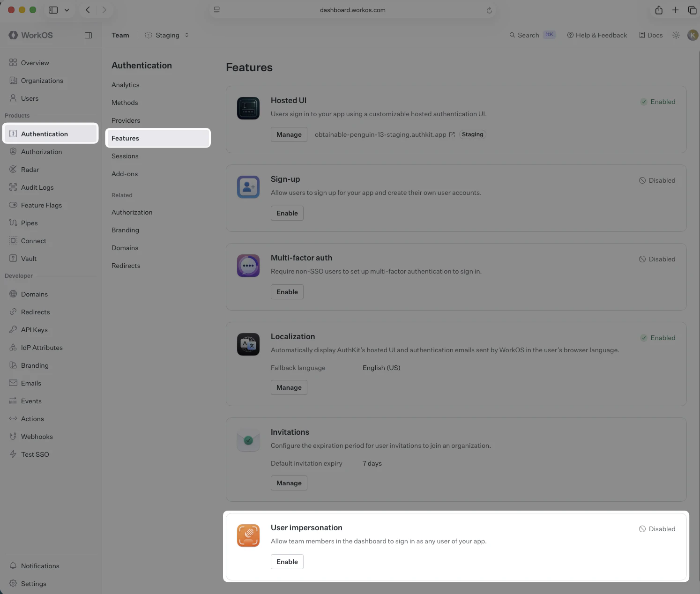Select Authentication in the Products sidebar
Screen dimensions: 700x594
[51, 134]
